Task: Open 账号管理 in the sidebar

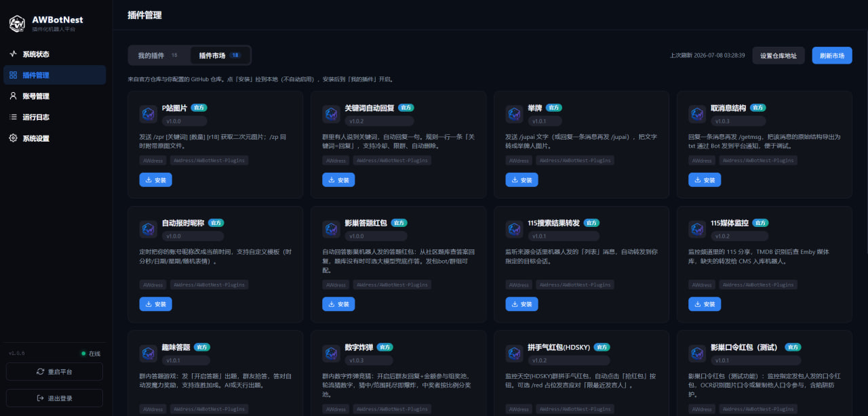Action: 54,96
